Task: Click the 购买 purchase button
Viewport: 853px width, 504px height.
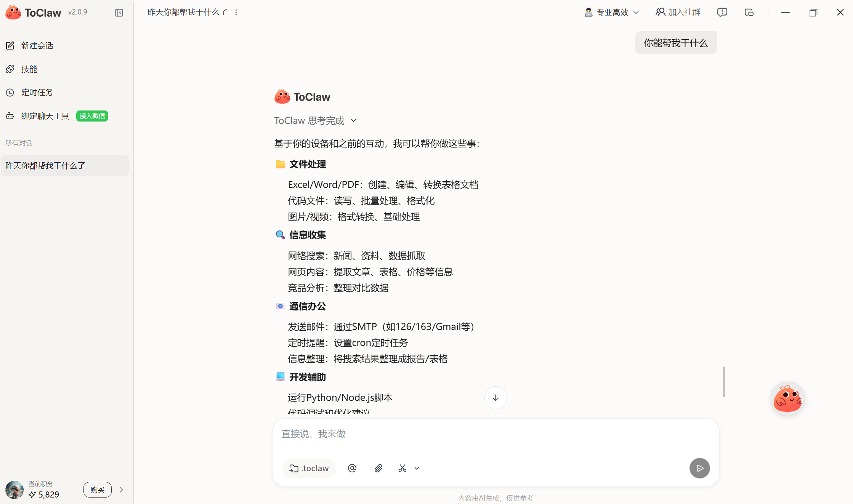Action: [x=98, y=490]
